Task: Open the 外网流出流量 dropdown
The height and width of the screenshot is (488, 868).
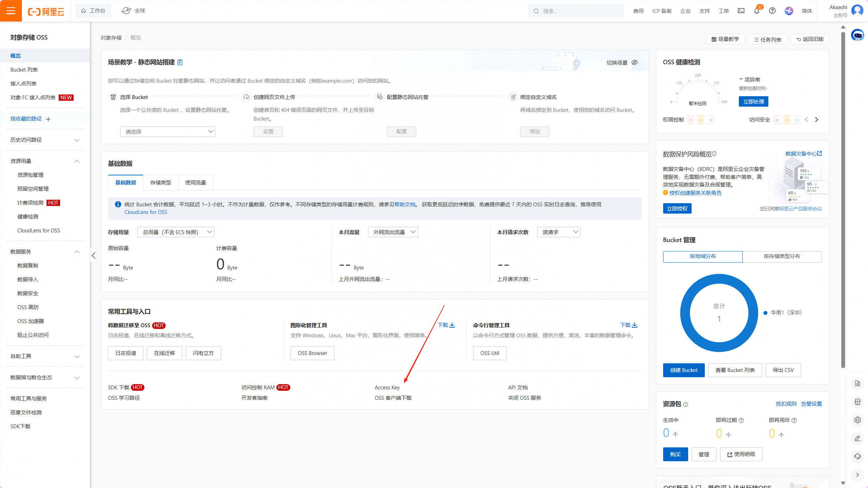Action: tap(393, 232)
